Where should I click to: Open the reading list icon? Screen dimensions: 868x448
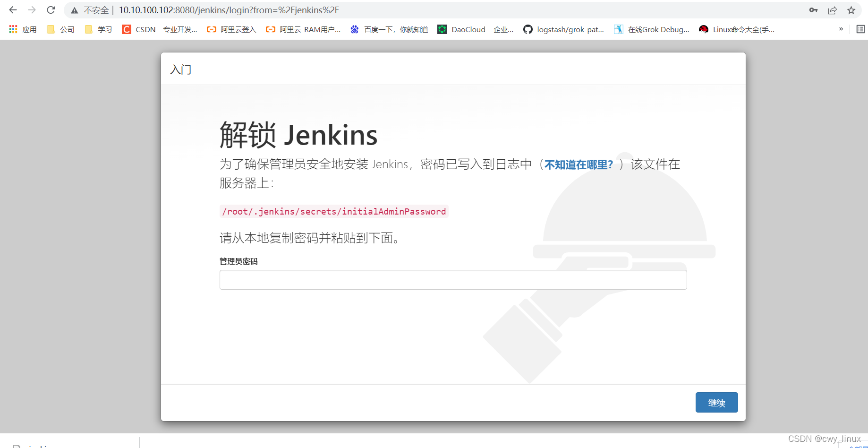coord(860,29)
